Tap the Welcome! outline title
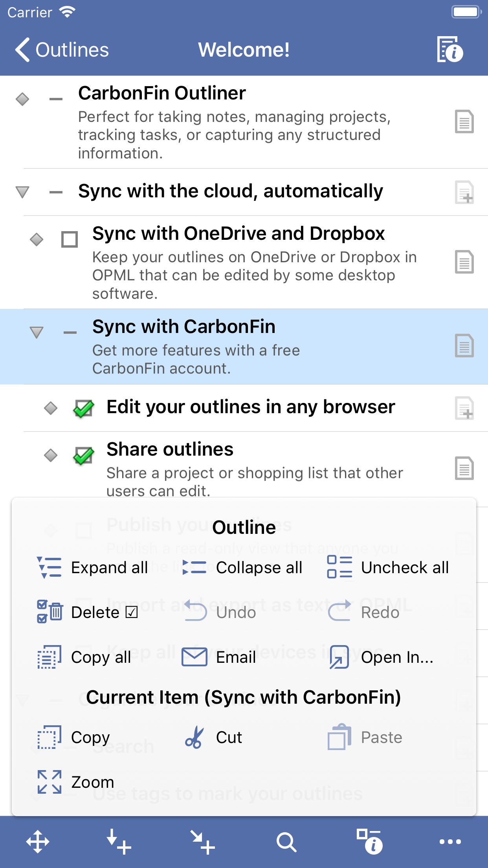The width and height of the screenshot is (488, 868). (x=244, y=50)
